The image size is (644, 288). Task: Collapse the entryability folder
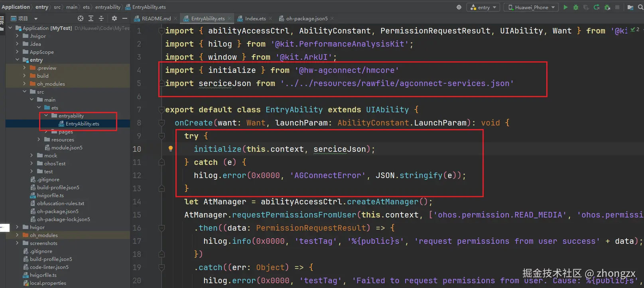[46, 116]
